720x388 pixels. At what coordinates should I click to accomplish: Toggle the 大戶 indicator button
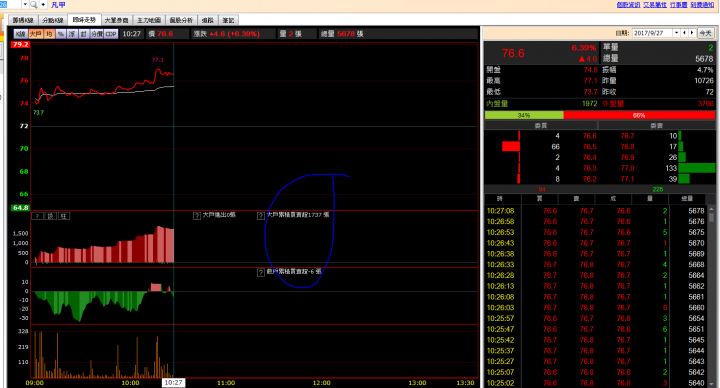pos(35,34)
